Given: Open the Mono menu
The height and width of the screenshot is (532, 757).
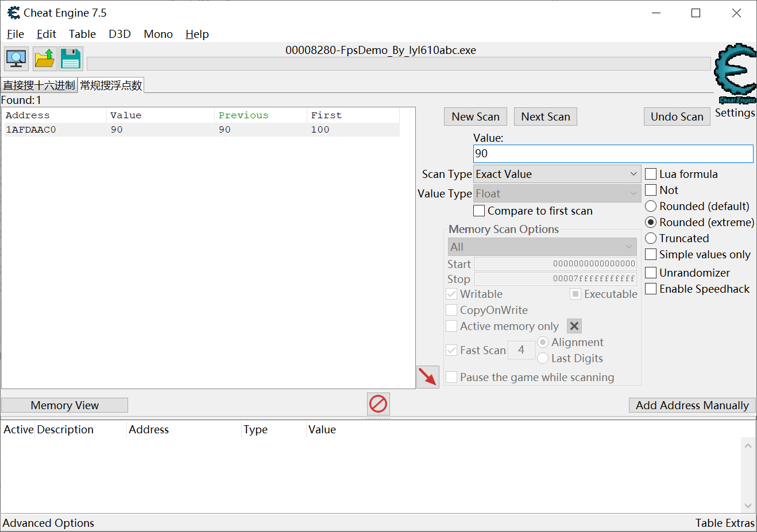Looking at the screenshot, I should pyautogui.click(x=158, y=34).
